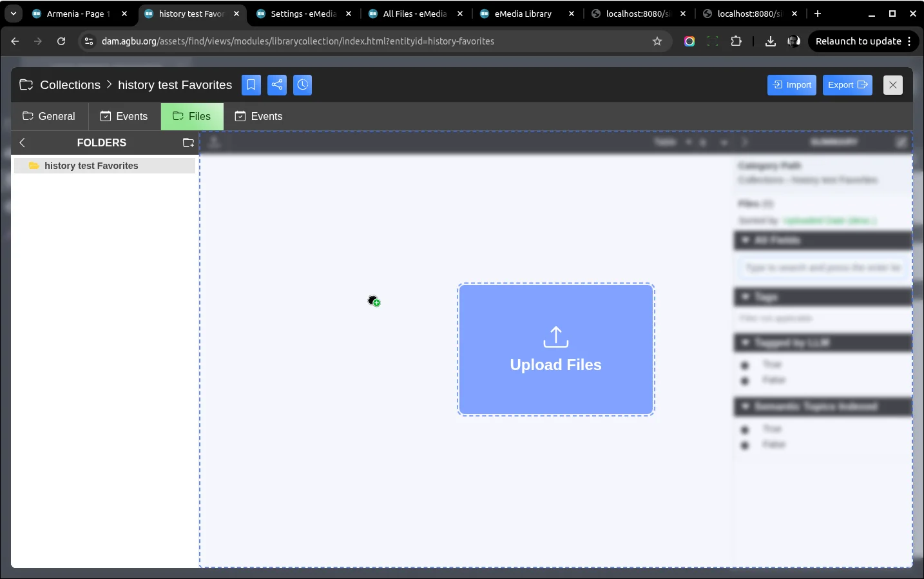The image size is (924, 579).
Task: Click the Import button
Action: click(x=792, y=85)
